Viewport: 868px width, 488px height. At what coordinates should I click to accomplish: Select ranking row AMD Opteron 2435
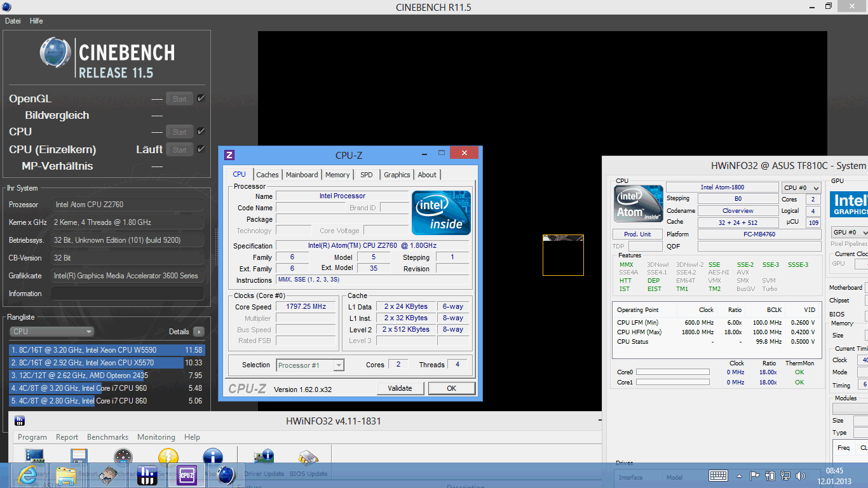(x=106, y=376)
